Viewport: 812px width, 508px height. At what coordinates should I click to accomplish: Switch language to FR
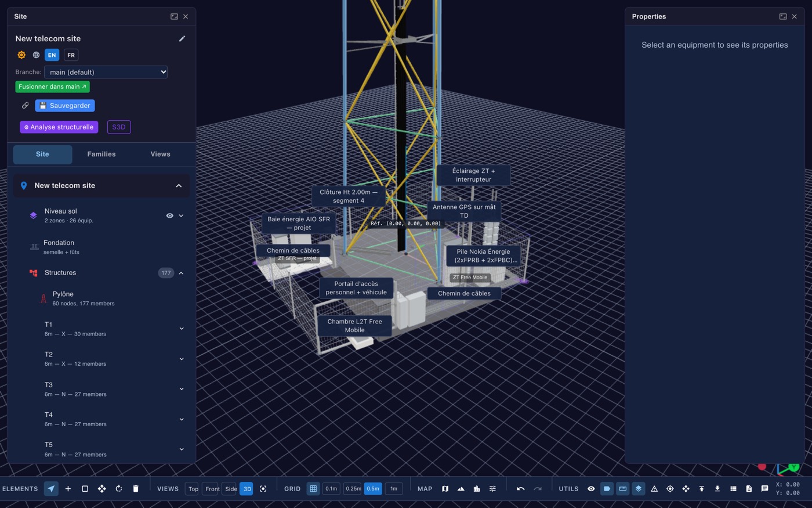[x=71, y=55]
